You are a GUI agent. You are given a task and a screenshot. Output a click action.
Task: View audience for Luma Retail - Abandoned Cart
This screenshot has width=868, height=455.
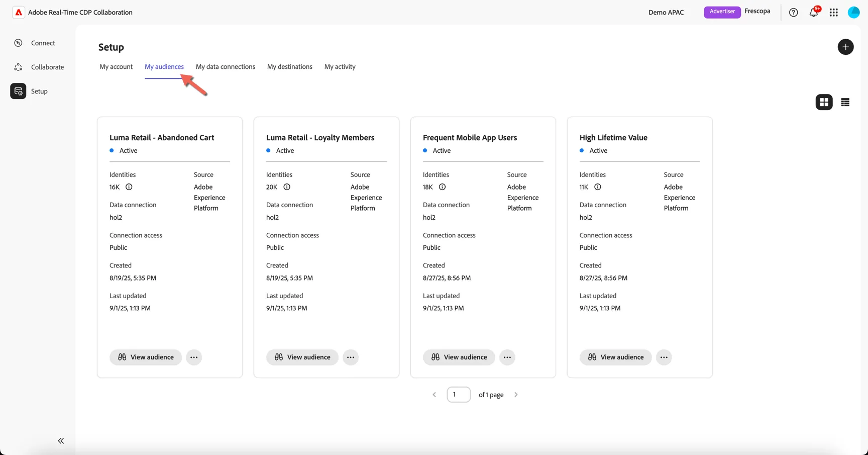coord(146,357)
